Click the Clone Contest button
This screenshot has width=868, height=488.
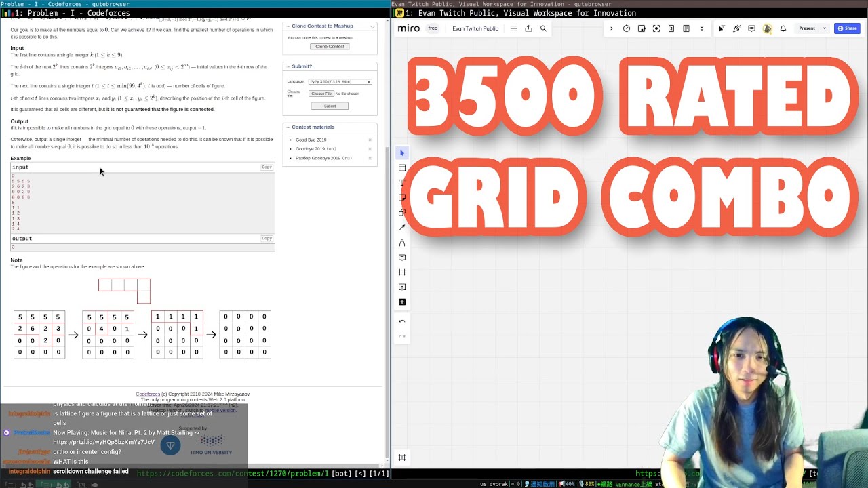coord(330,46)
